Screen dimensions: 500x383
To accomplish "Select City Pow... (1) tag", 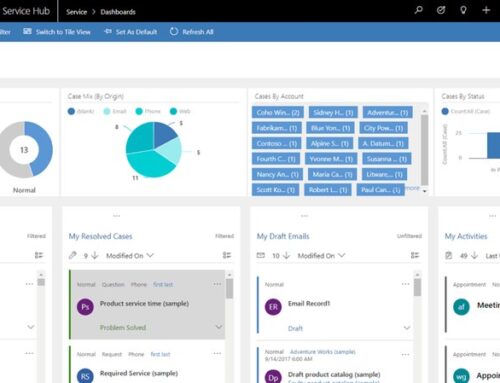I will (x=383, y=128).
